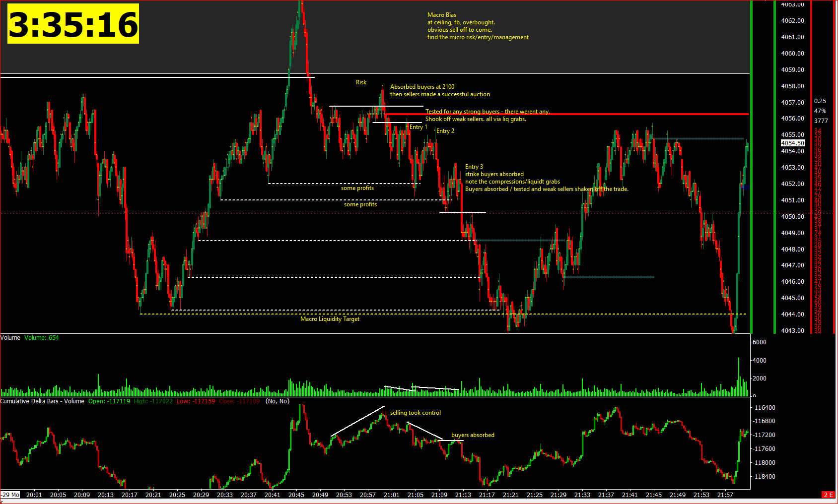The height and width of the screenshot is (504, 838).
Task: Click the 4044.00 price axis label
Action: (793, 315)
